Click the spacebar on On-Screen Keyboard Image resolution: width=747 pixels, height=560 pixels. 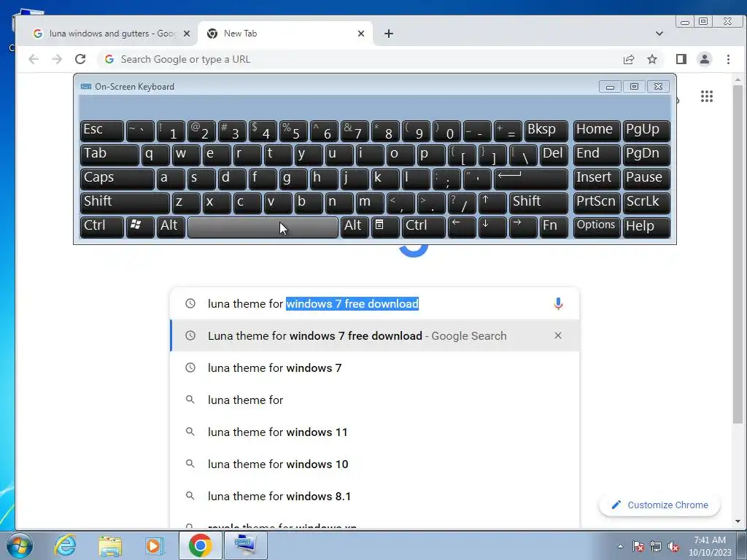(x=263, y=227)
